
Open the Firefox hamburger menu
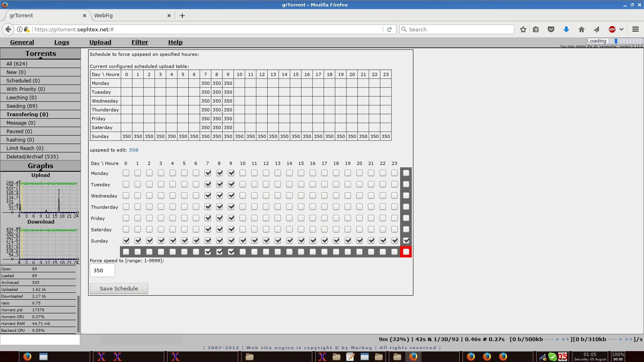(636, 29)
